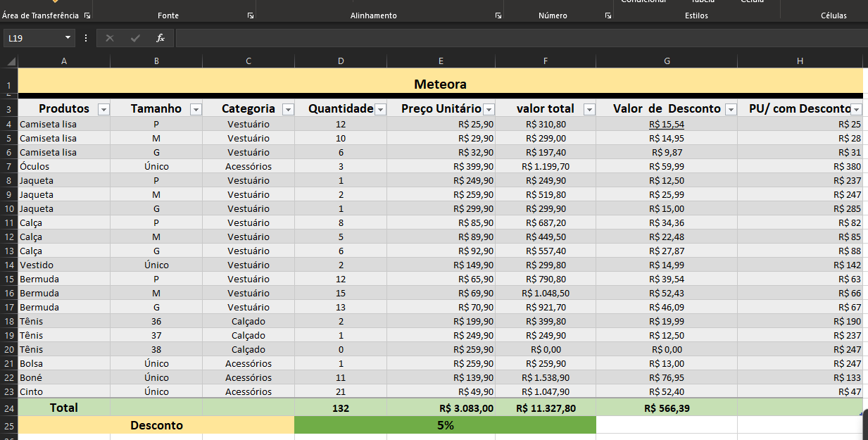Select column D header
The width and height of the screenshot is (868, 440).
[341, 61]
